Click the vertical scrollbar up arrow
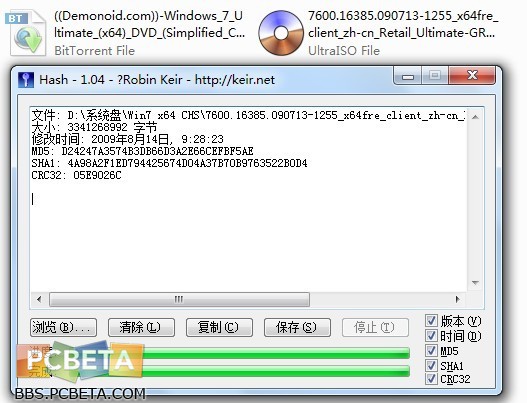This screenshot has width=527, height=403. pyautogui.click(x=475, y=117)
